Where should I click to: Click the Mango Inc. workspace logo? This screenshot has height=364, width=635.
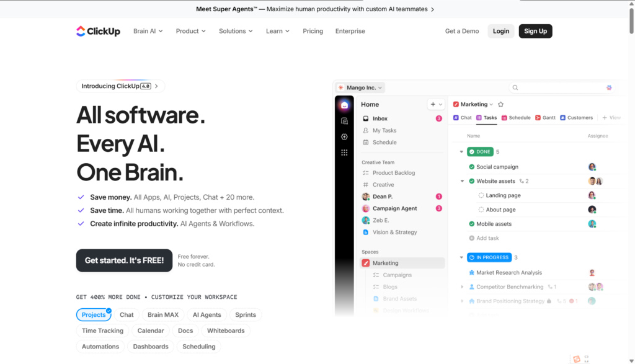tap(341, 87)
